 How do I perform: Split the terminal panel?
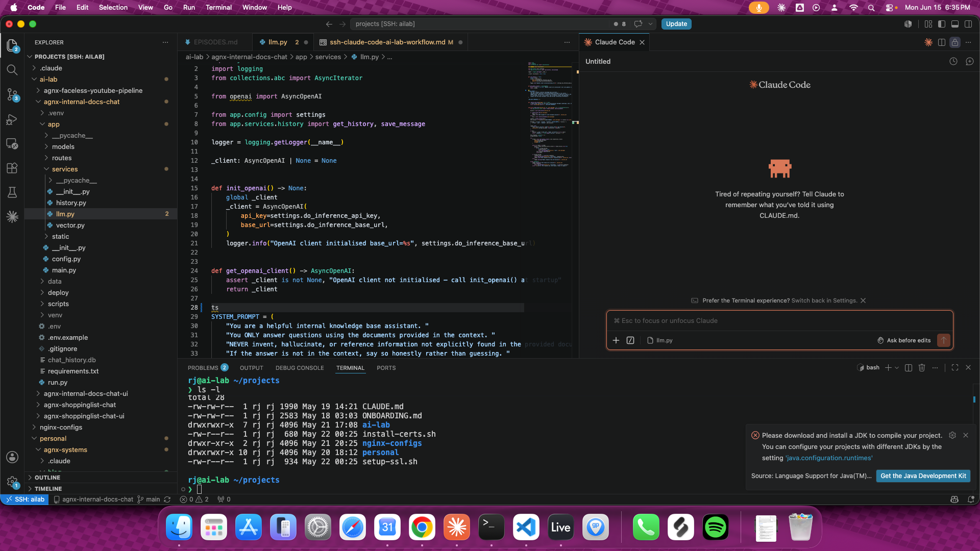pyautogui.click(x=909, y=367)
